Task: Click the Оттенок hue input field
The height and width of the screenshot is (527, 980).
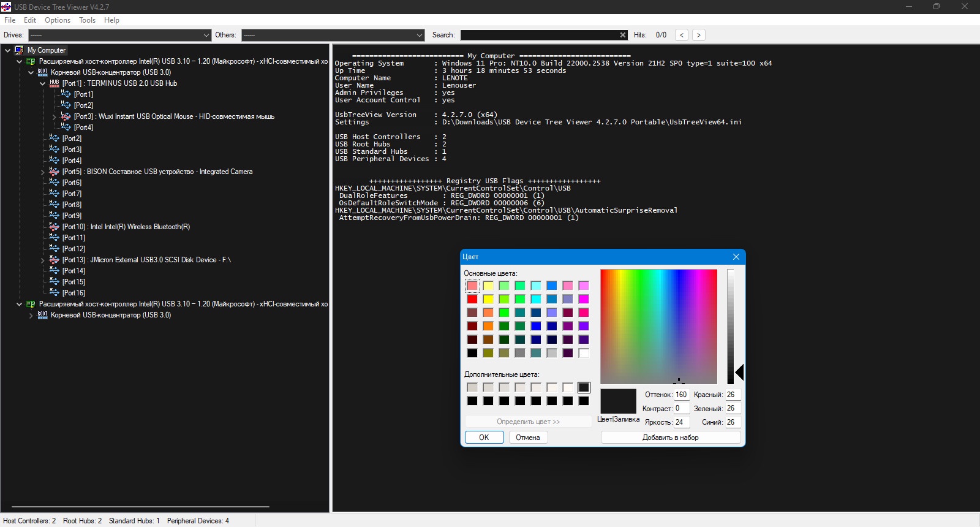Action: [x=681, y=395]
